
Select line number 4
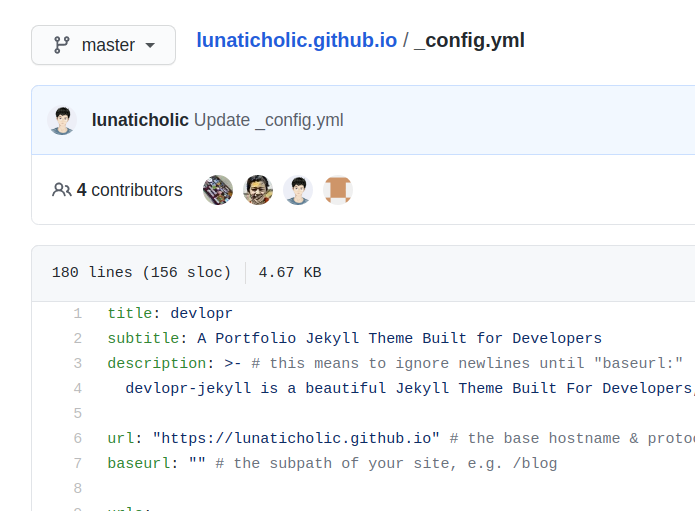click(78, 388)
